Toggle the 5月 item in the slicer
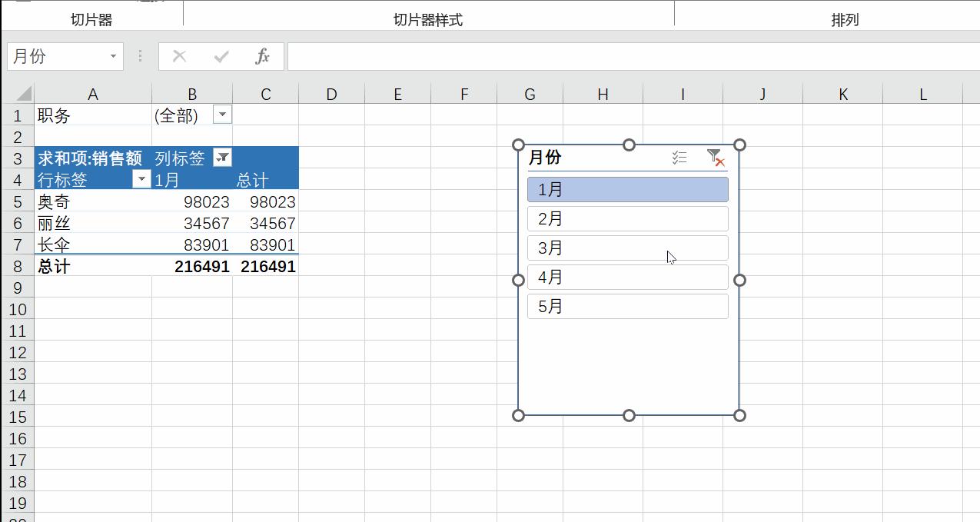Image resolution: width=980 pixels, height=522 pixels. pos(627,306)
